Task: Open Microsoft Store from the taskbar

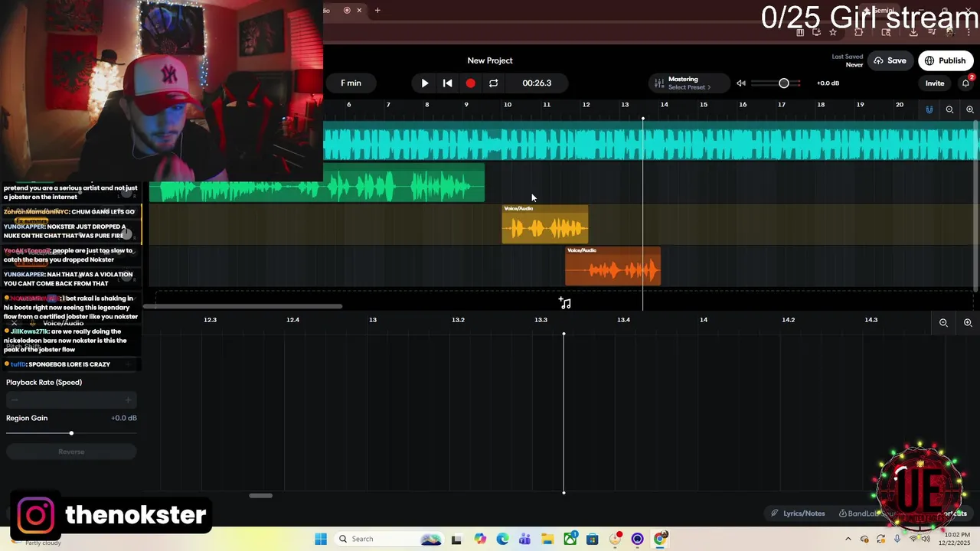Action: coord(593,539)
